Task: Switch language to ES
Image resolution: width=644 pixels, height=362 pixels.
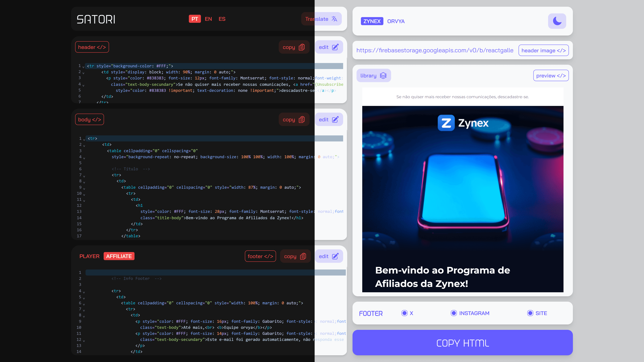Action: [222, 19]
